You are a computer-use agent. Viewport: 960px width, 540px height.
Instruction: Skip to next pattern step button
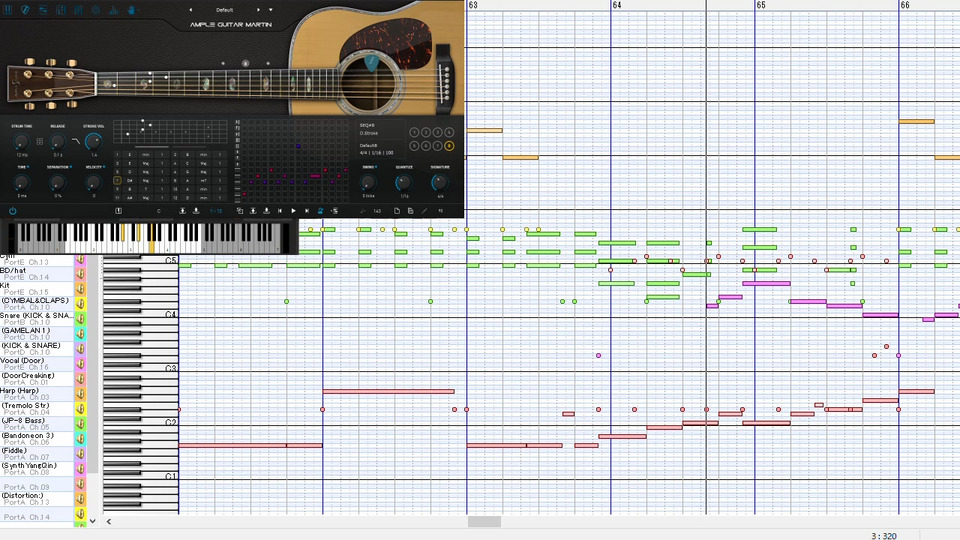point(307,211)
